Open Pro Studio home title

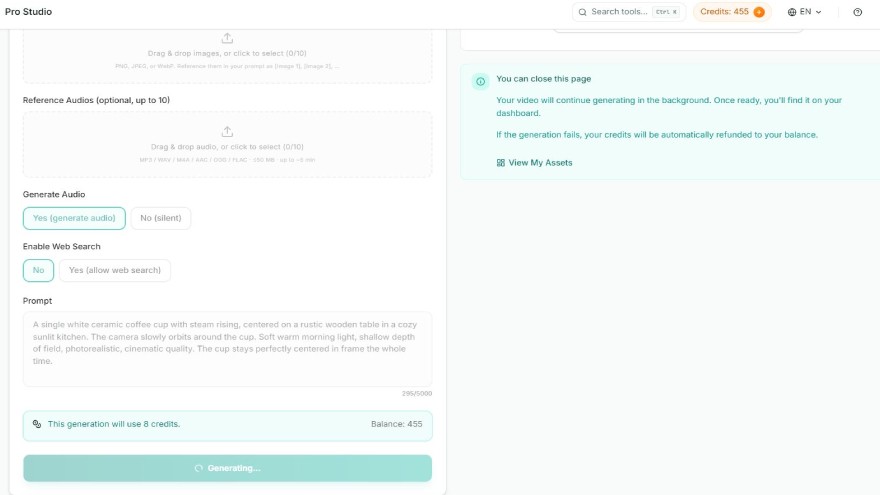tap(29, 12)
